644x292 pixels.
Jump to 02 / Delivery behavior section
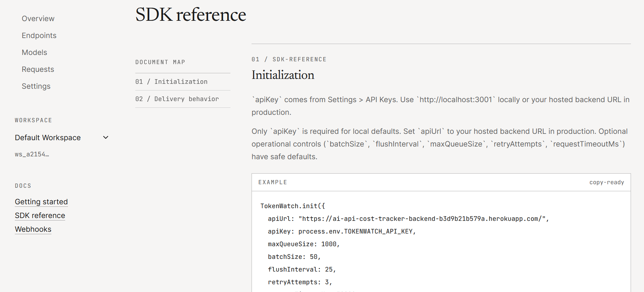183,99
